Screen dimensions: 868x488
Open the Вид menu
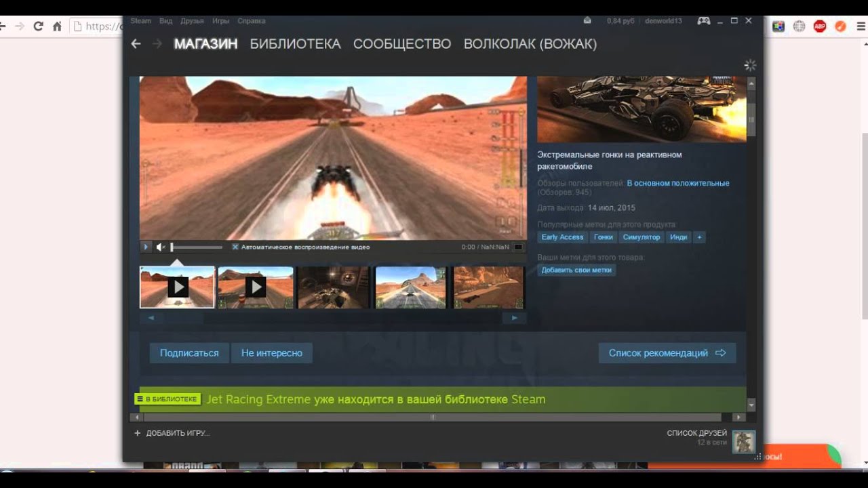click(166, 21)
